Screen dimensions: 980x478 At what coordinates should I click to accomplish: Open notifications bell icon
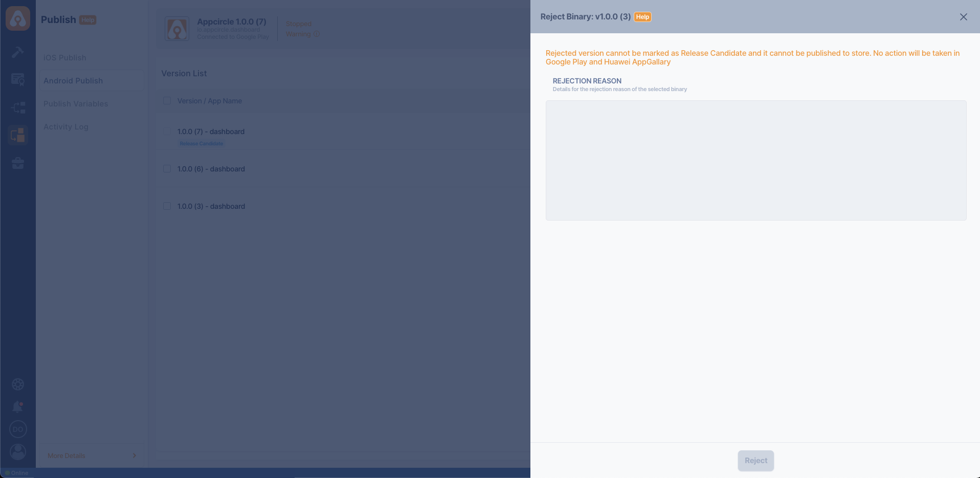pyautogui.click(x=18, y=407)
